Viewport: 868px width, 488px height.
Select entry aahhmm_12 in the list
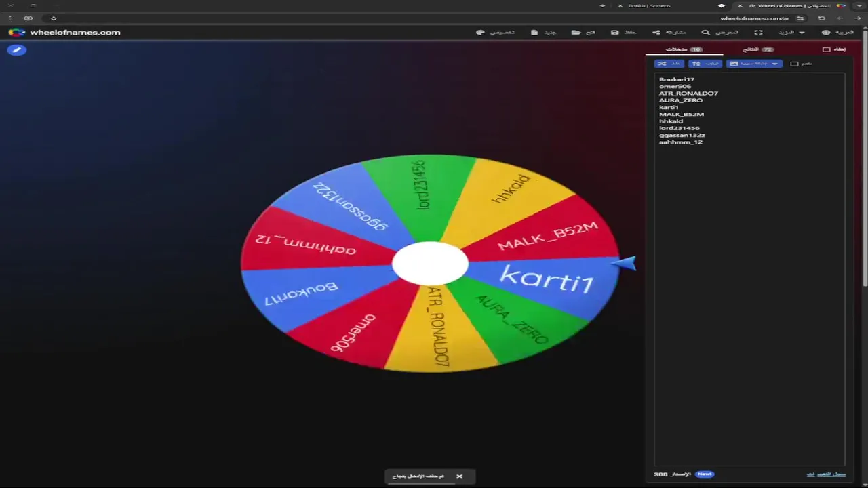pyautogui.click(x=681, y=142)
